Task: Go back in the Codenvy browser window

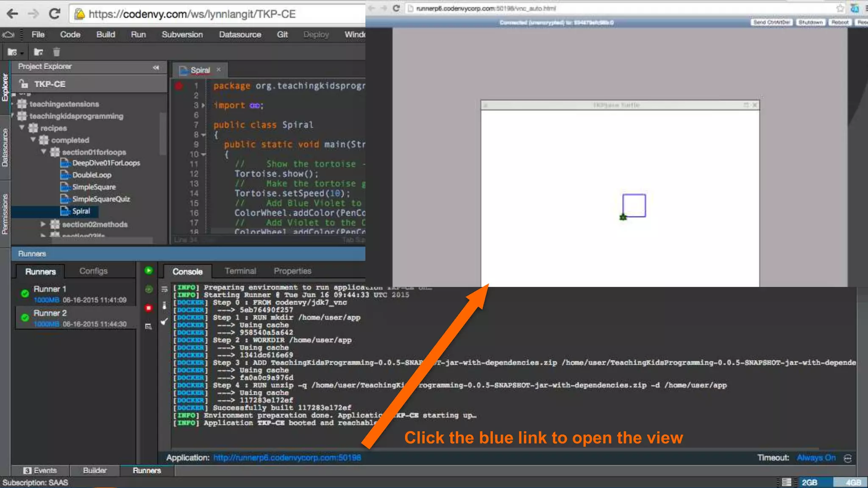Action: [x=13, y=14]
